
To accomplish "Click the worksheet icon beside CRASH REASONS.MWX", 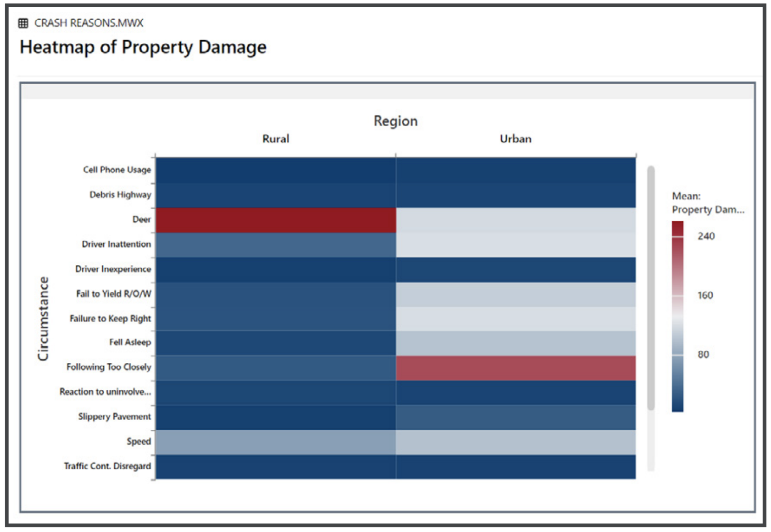I will click(x=23, y=23).
